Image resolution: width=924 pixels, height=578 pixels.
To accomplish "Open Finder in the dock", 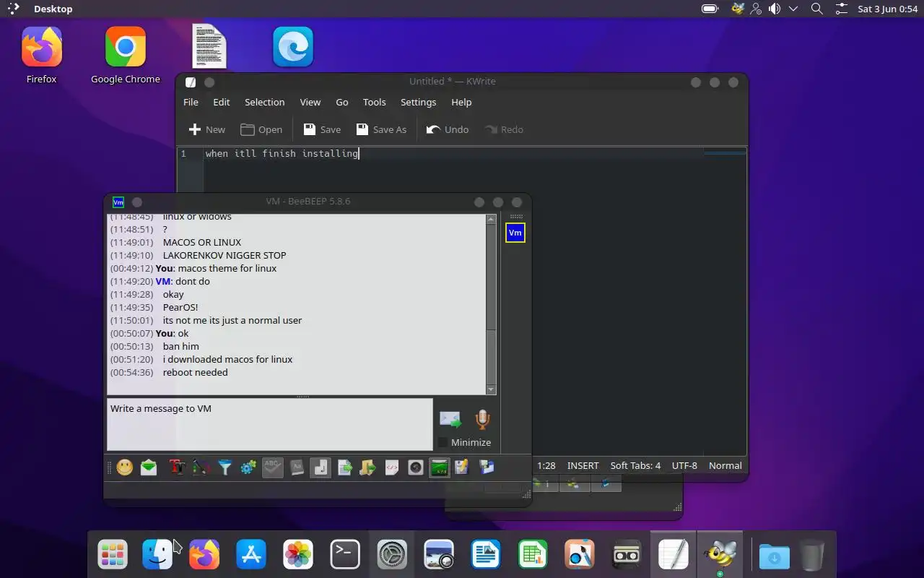I will (157, 555).
